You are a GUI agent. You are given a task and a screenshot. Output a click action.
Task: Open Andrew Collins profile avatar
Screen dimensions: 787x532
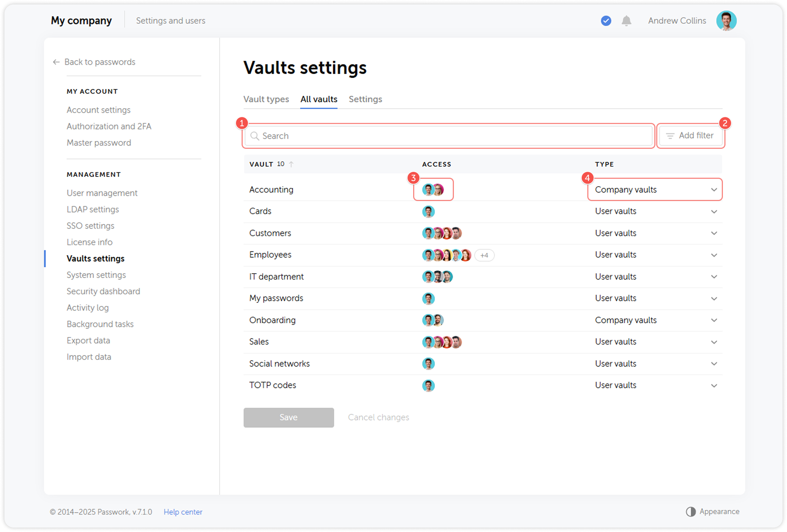point(726,21)
